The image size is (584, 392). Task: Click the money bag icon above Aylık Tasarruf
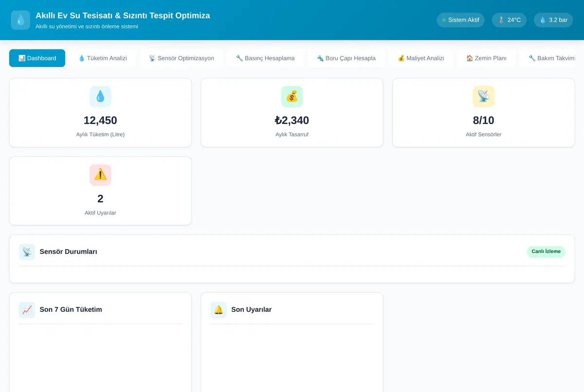click(292, 97)
